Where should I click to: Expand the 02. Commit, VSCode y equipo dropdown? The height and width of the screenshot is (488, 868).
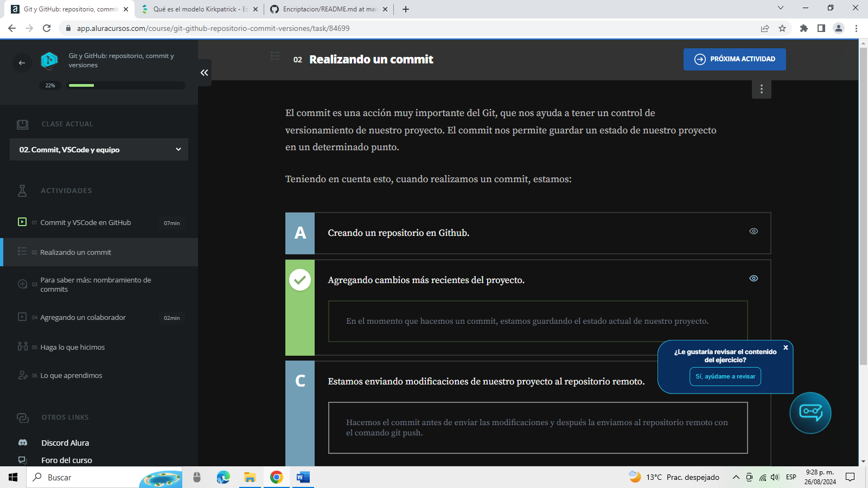[99, 150]
